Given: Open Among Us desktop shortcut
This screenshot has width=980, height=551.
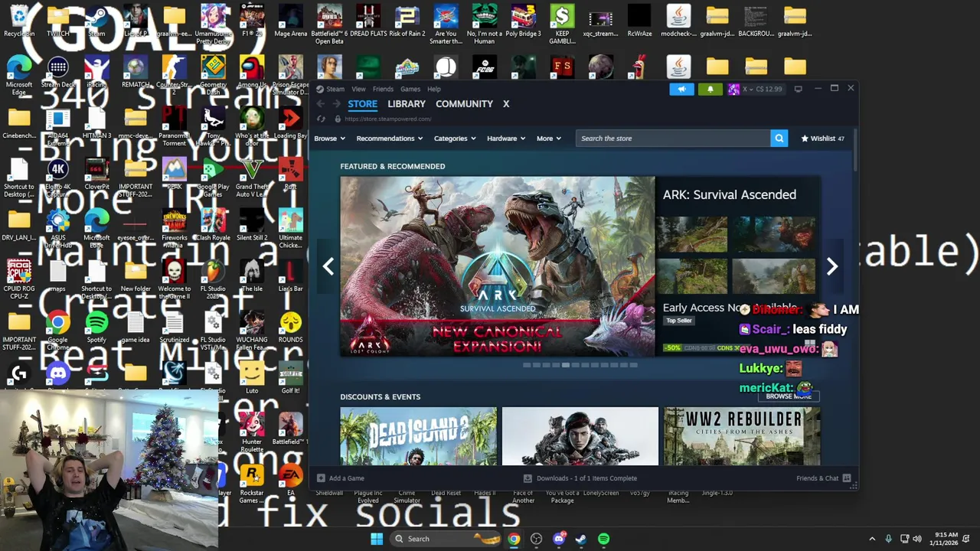Looking at the screenshot, I should 251,72.
